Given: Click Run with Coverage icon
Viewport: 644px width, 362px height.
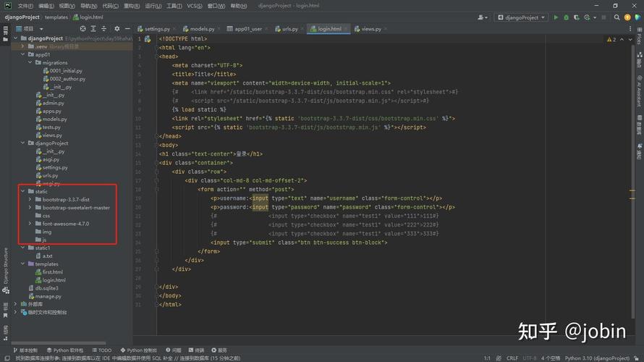Looking at the screenshot, I should point(576,17).
